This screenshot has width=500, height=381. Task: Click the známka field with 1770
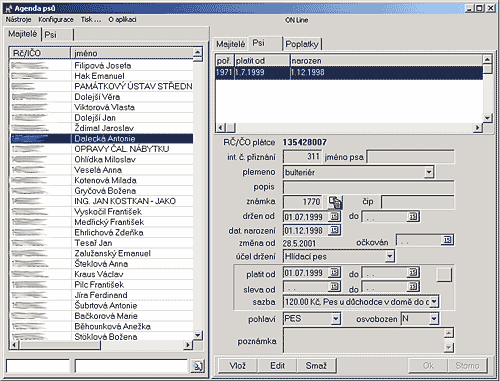coord(303,202)
